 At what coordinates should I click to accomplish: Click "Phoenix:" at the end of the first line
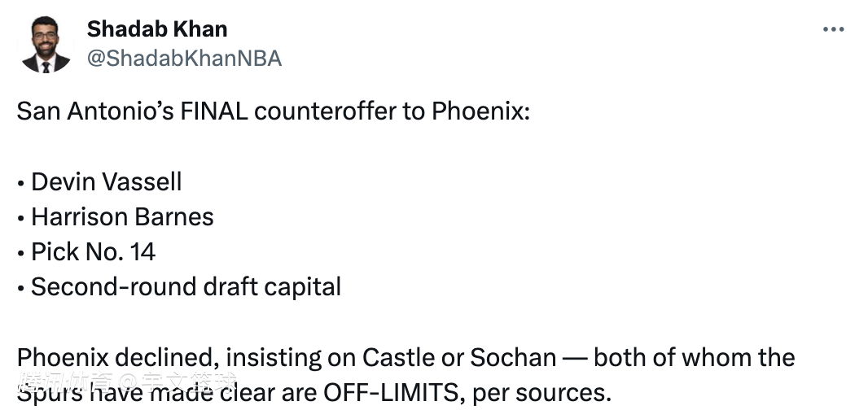point(480,111)
